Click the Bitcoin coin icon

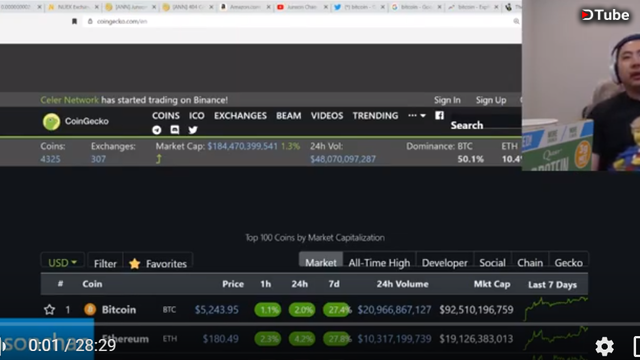(90, 309)
